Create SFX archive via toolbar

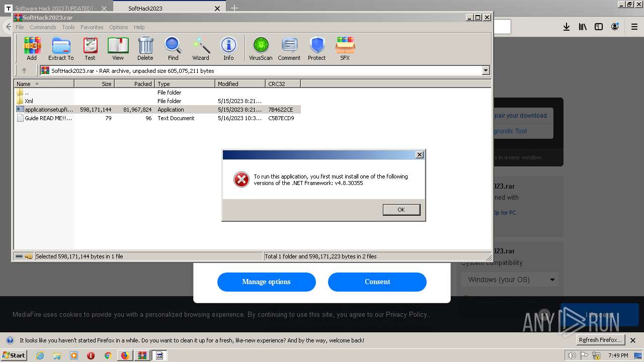345,49
